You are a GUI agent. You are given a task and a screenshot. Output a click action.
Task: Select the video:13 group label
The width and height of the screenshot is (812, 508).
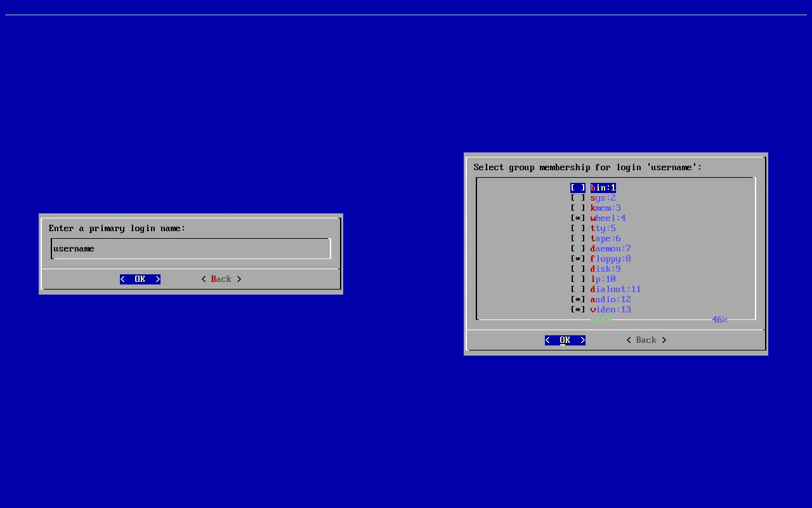click(611, 310)
